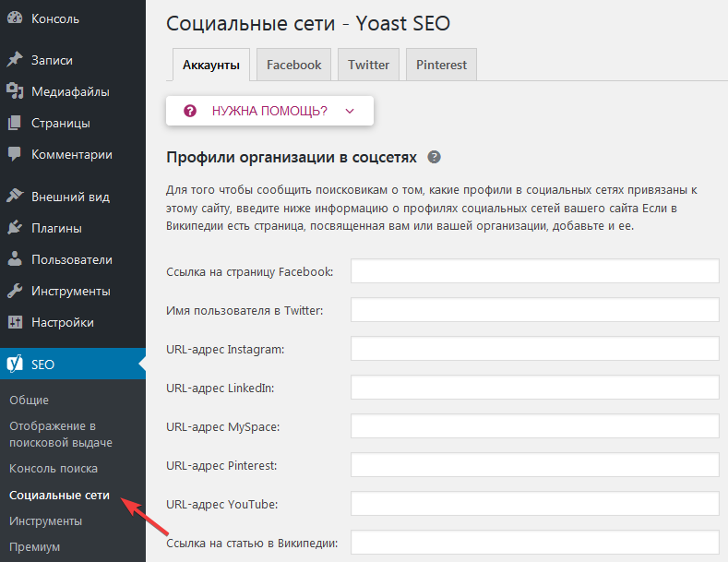Click the Имя пользователя в Twitter label
728x562 pixels.
245,310
